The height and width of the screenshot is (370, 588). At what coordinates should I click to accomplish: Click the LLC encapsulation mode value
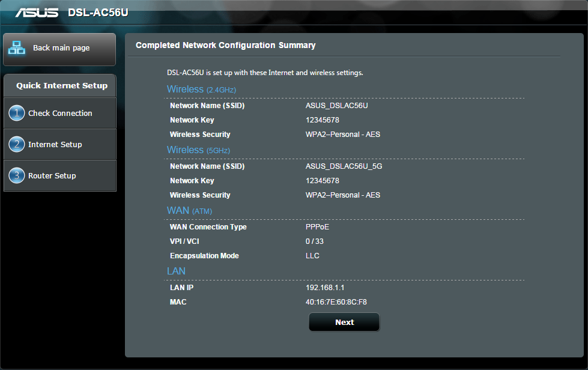point(312,256)
